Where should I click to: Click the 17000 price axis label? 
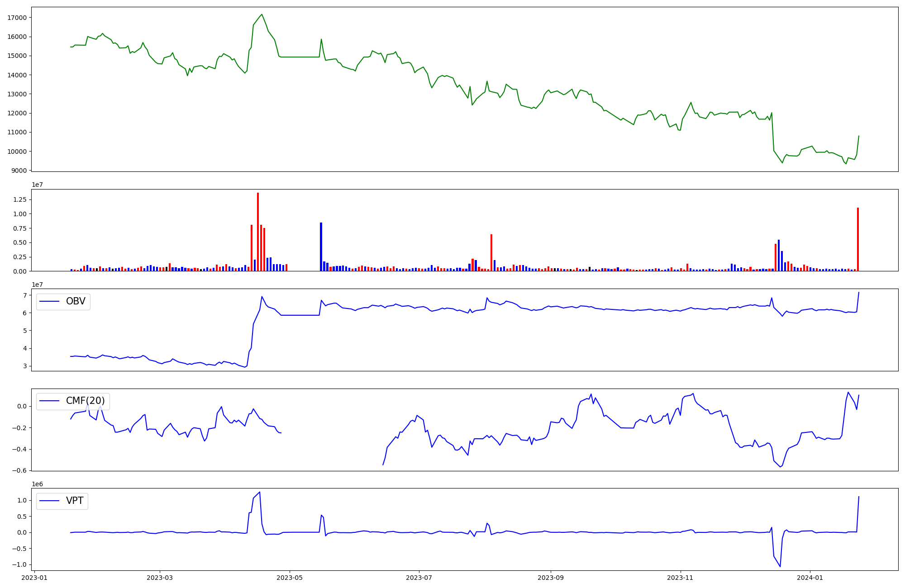17,18
